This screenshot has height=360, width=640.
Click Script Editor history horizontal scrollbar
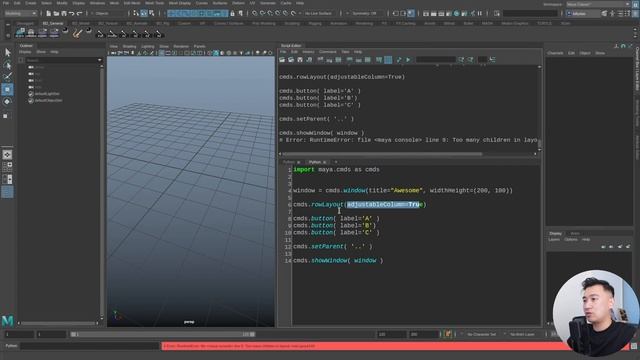point(382,154)
